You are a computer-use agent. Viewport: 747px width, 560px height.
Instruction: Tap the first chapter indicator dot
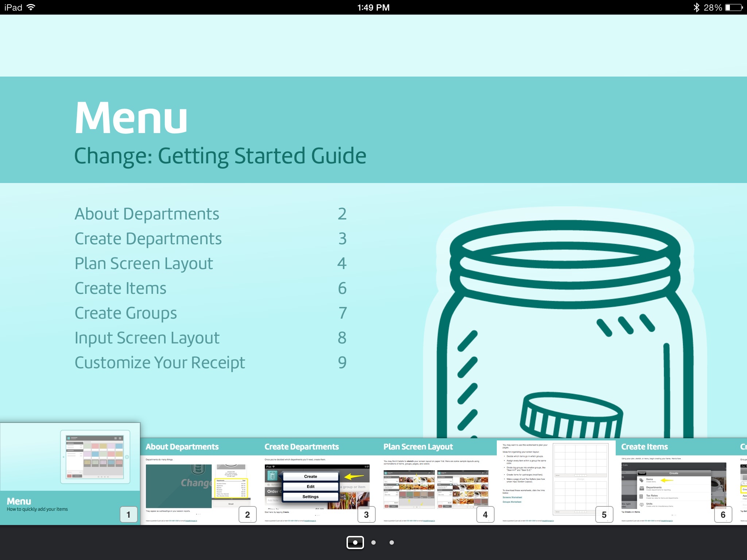355,542
